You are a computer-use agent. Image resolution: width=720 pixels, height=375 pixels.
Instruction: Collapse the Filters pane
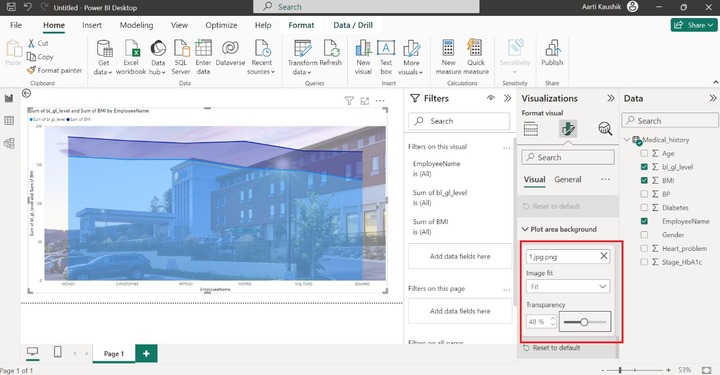(507, 98)
